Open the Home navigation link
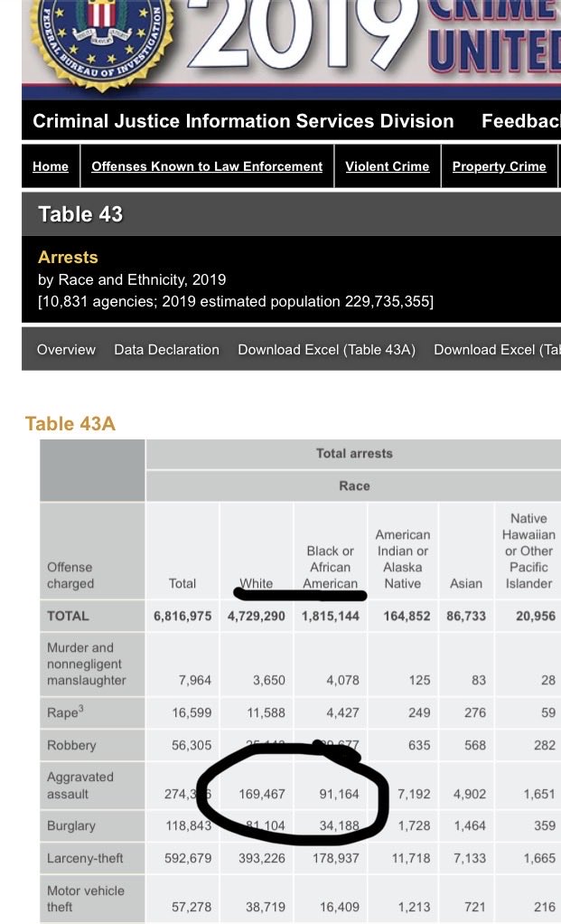This screenshot has height=924, width=561. pos(51,166)
